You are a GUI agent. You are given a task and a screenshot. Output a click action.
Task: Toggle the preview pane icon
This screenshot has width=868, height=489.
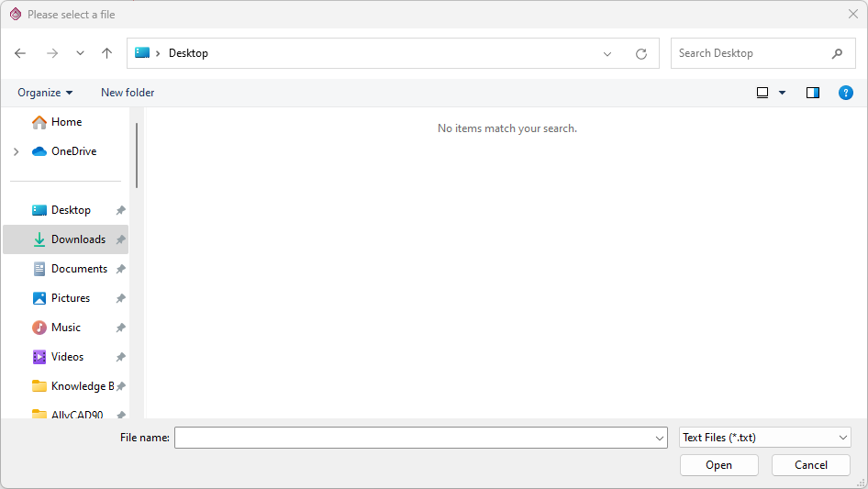(x=812, y=93)
